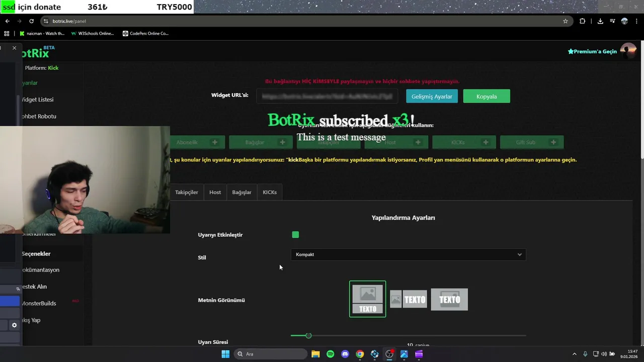
Task: Click the taskbar Ara search box
Action: pyautogui.click(x=271, y=354)
